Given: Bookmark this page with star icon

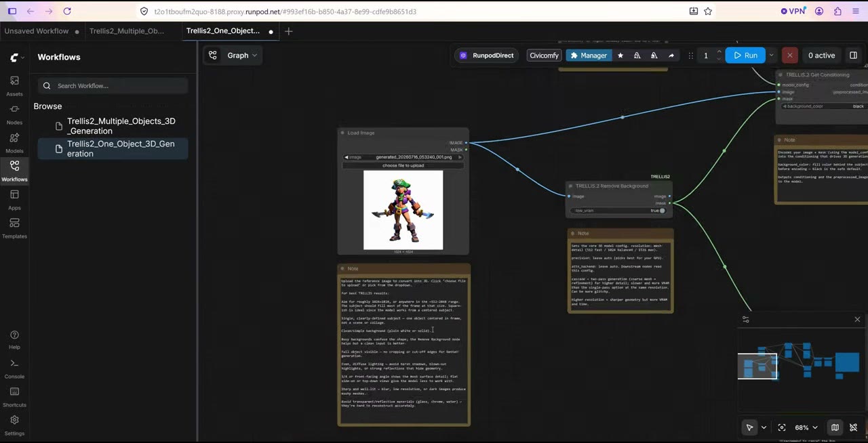Looking at the screenshot, I should point(708,11).
